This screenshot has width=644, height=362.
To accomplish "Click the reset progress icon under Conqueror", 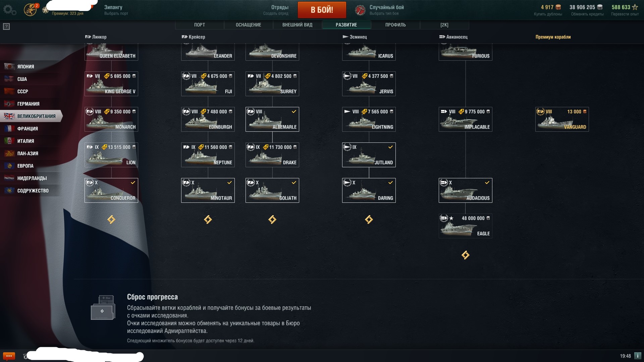I will [x=111, y=220].
